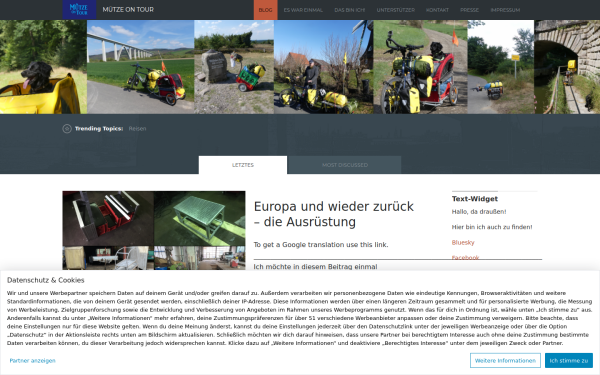Click the Bluesky link in the Text-Widget
Viewport: 600px width, 375px height.
(x=463, y=242)
